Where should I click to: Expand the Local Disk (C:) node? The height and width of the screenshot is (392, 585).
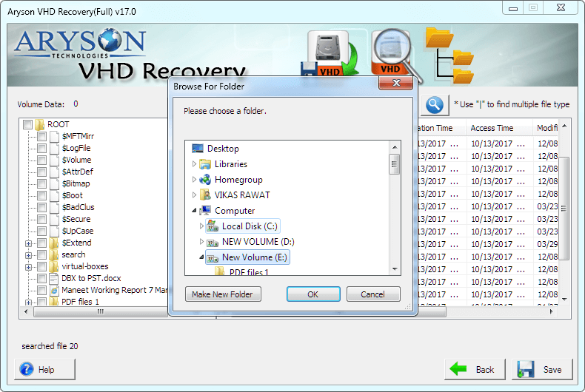[201, 226]
